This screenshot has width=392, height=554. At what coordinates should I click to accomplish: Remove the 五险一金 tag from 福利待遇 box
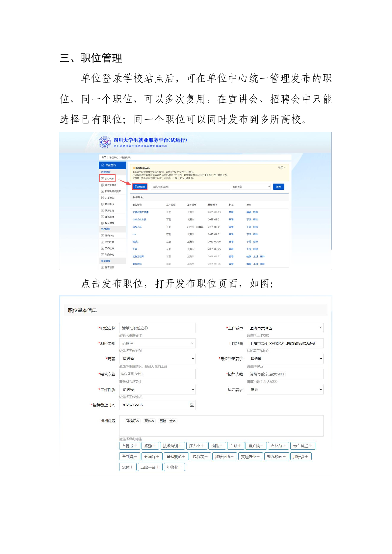click(174, 421)
